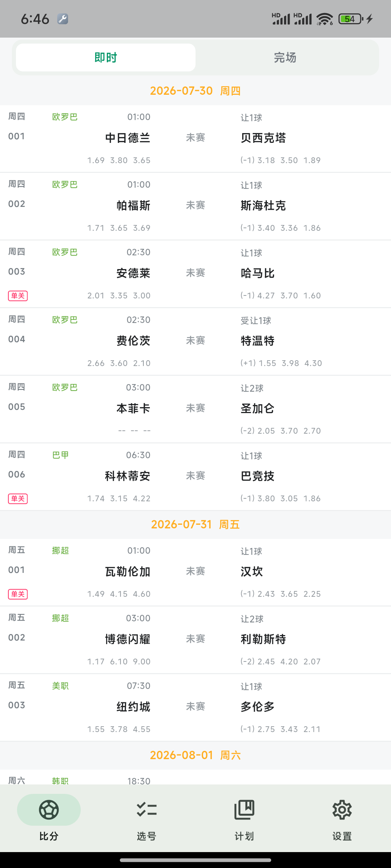This screenshot has width=391, height=868.
Task: Tap the 单关 badge on 安德莱 match
Action: point(18,296)
